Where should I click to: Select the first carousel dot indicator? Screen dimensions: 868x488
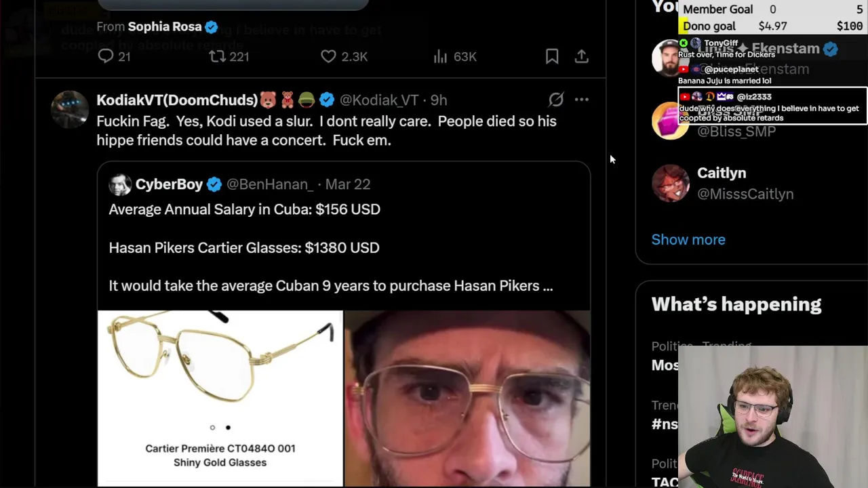[x=212, y=428]
